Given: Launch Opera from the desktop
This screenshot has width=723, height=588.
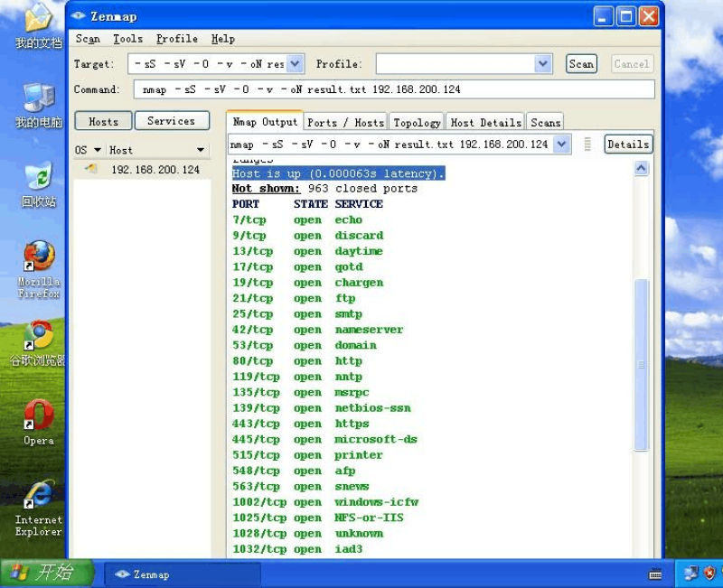Looking at the screenshot, I should click(39, 416).
